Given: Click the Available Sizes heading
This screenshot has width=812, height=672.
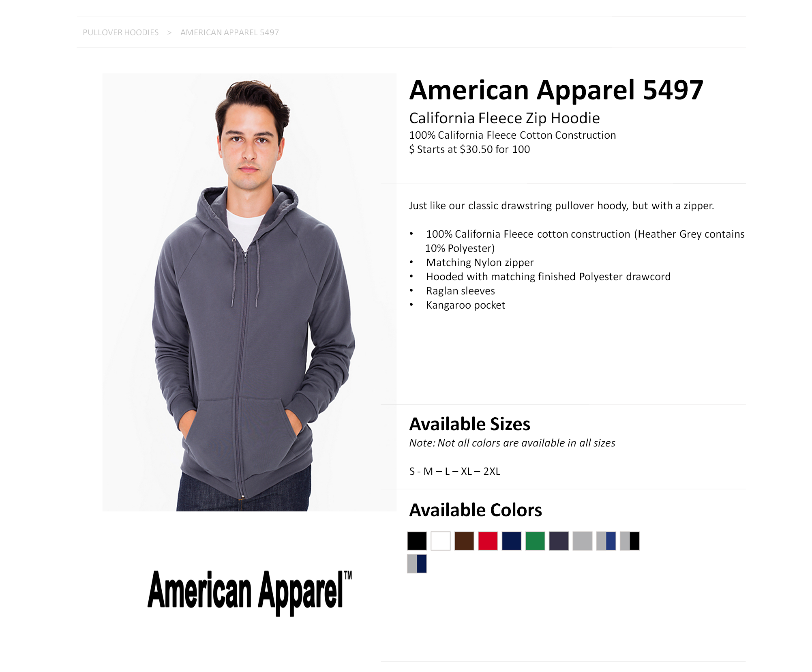Looking at the screenshot, I should point(469,424).
